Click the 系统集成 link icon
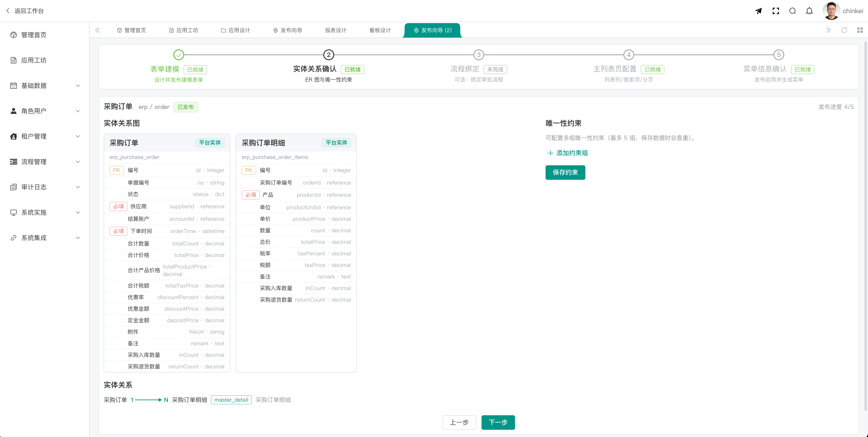Image resolution: width=868 pixels, height=437 pixels. coord(14,238)
